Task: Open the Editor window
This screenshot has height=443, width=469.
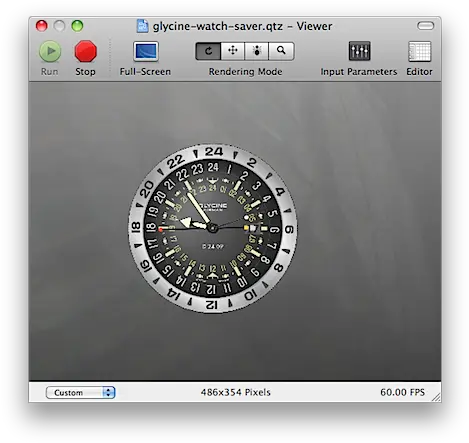Action: click(x=420, y=51)
